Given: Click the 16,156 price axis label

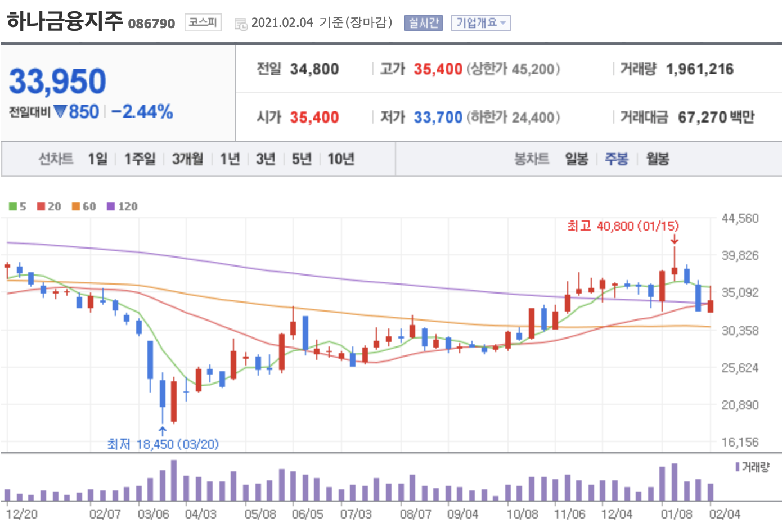Looking at the screenshot, I should coord(740,443).
